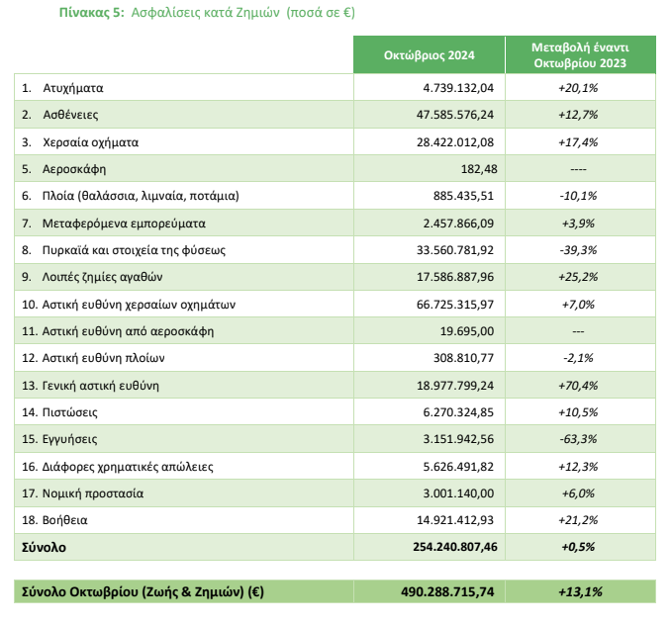Select the amount 182,48
This screenshot has width=672, height=626.
479,169
